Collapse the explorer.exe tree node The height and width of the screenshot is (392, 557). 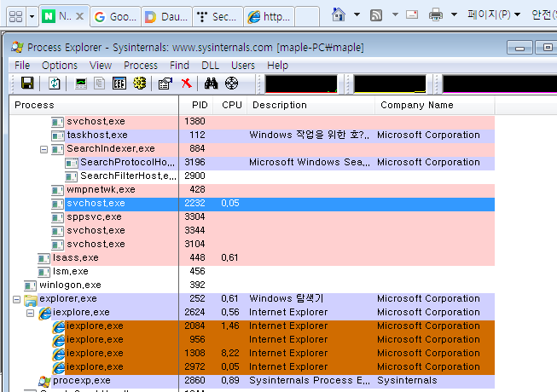point(17,300)
